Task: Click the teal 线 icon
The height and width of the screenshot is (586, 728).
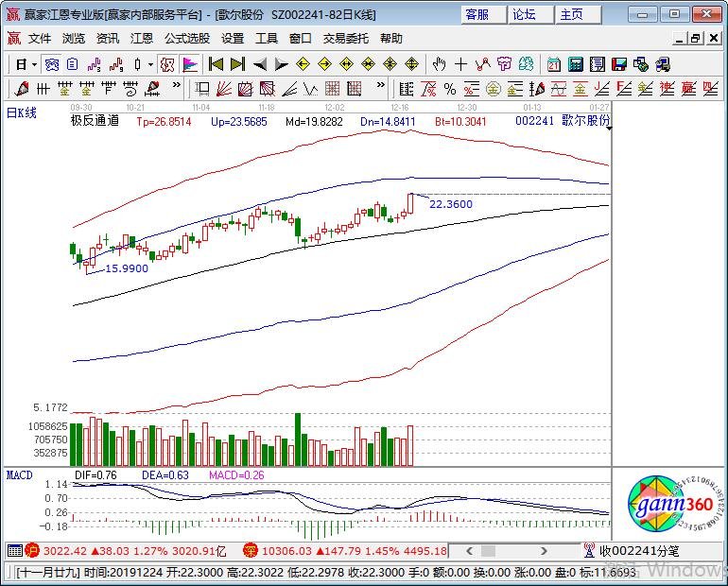Action: (526, 64)
